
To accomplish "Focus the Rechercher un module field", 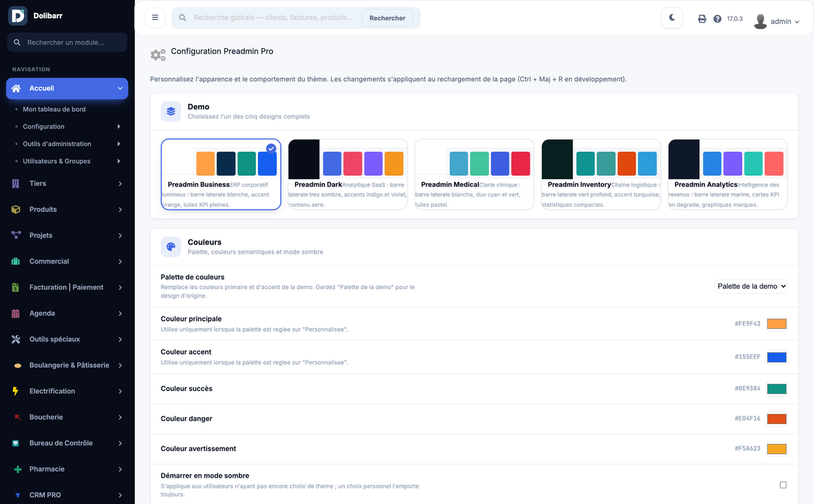I will (x=67, y=42).
